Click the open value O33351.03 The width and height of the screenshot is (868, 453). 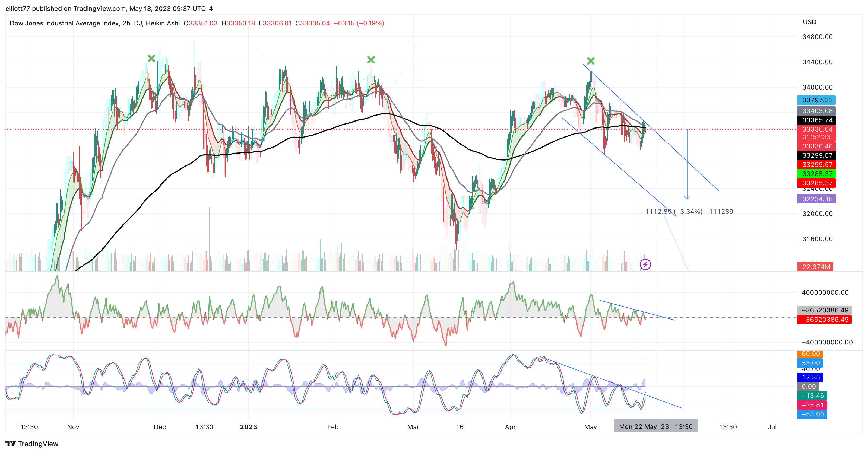(201, 23)
